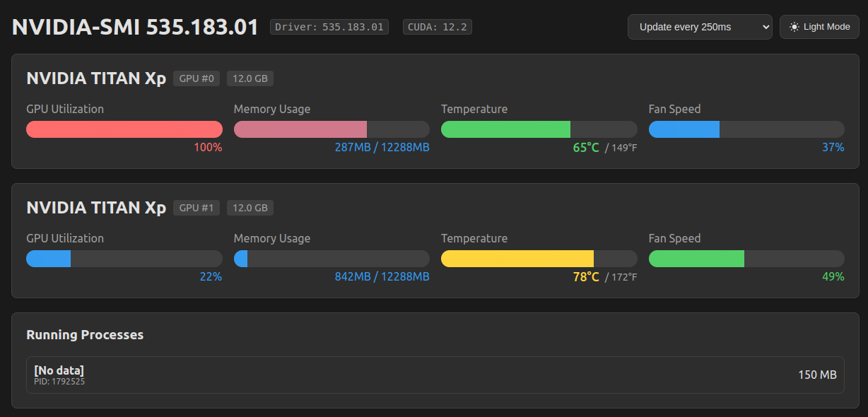This screenshot has width=868, height=417.
Task: Click GPU #0 utilization progress bar
Action: click(124, 129)
